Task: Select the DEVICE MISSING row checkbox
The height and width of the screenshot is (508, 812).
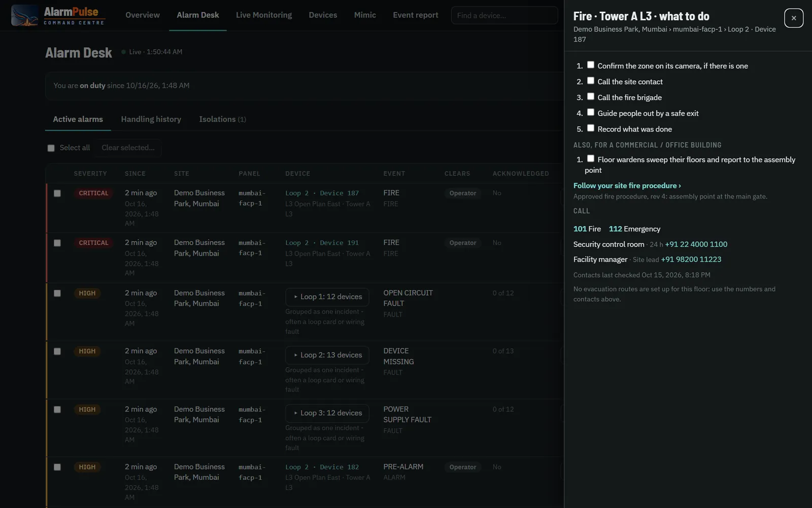Action: coord(57,351)
